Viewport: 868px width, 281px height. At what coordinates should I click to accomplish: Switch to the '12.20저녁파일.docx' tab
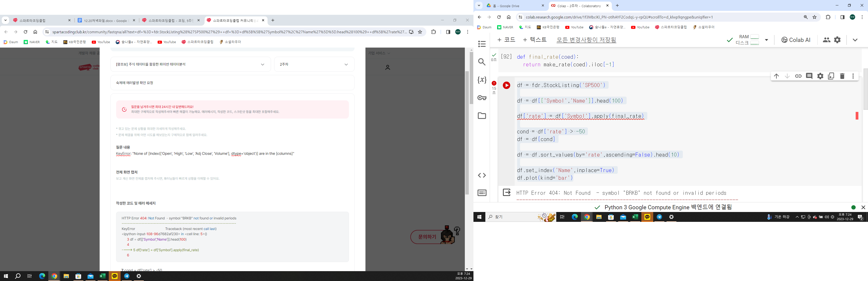coord(107,20)
